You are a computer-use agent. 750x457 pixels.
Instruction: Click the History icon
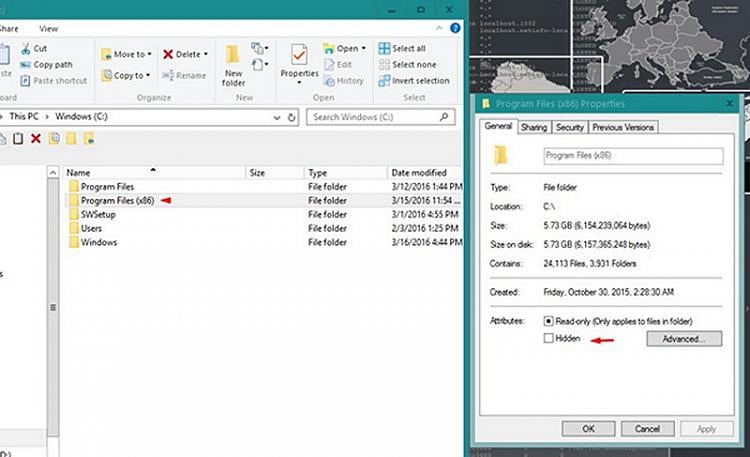pyautogui.click(x=329, y=81)
